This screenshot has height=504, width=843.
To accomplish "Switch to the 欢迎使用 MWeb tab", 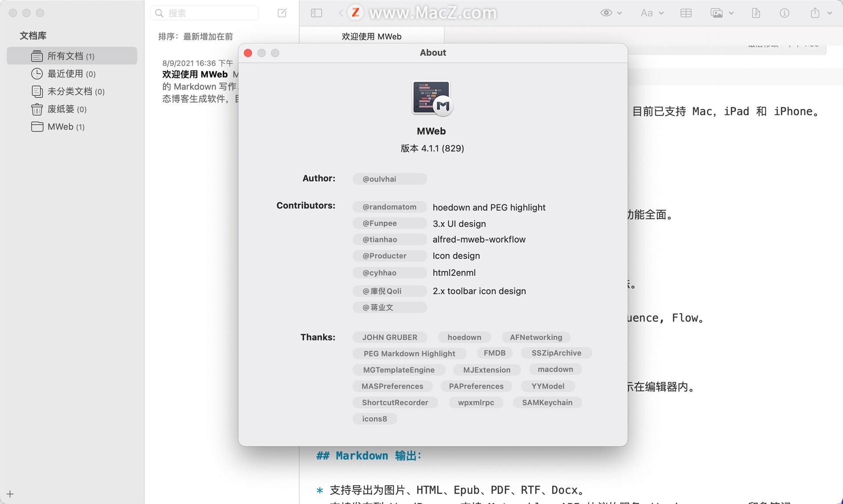I will 371,36.
